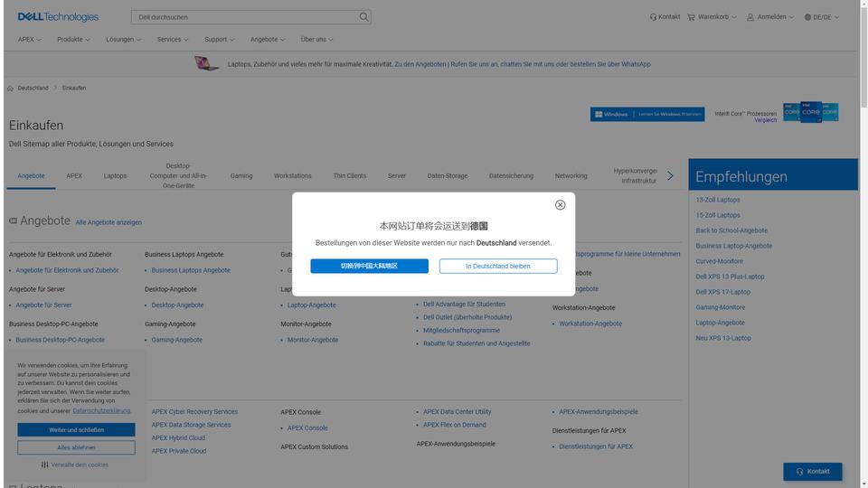Open Dienstleistungen für APEX link
Image resolution: width=868 pixels, height=488 pixels.
coord(596,447)
